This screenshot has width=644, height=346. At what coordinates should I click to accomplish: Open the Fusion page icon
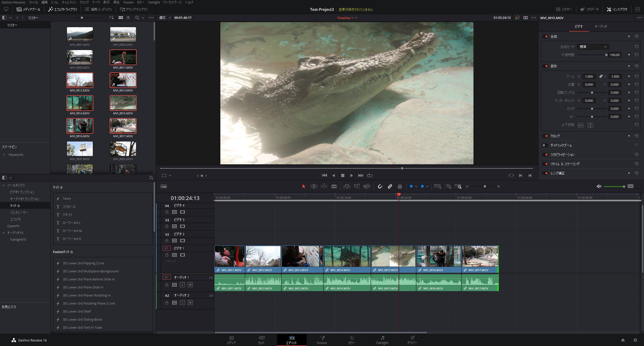pyautogui.click(x=322, y=340)
